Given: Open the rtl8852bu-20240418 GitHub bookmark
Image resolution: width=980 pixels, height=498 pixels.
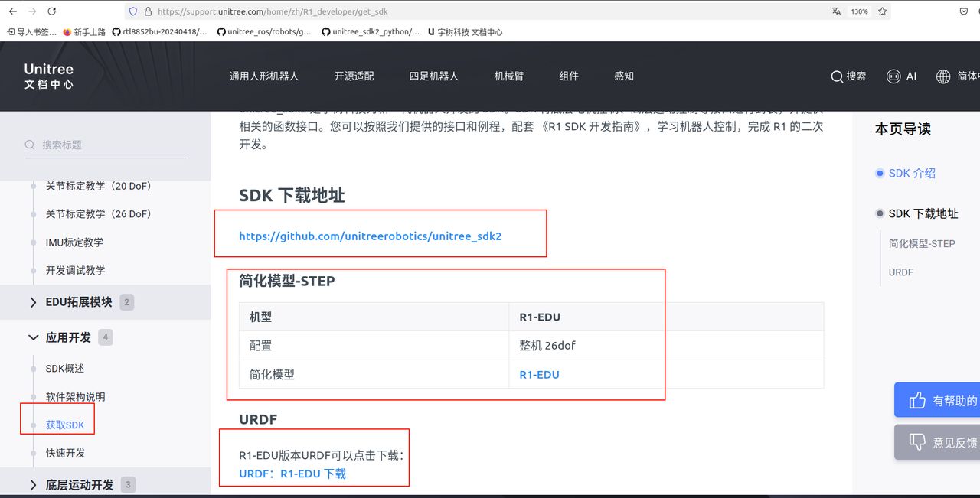Looking at the screenshot, I should coord(159,32).
